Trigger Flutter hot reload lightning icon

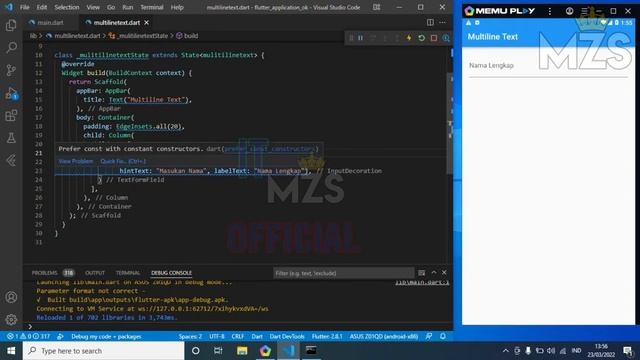[x=409, y=38]
